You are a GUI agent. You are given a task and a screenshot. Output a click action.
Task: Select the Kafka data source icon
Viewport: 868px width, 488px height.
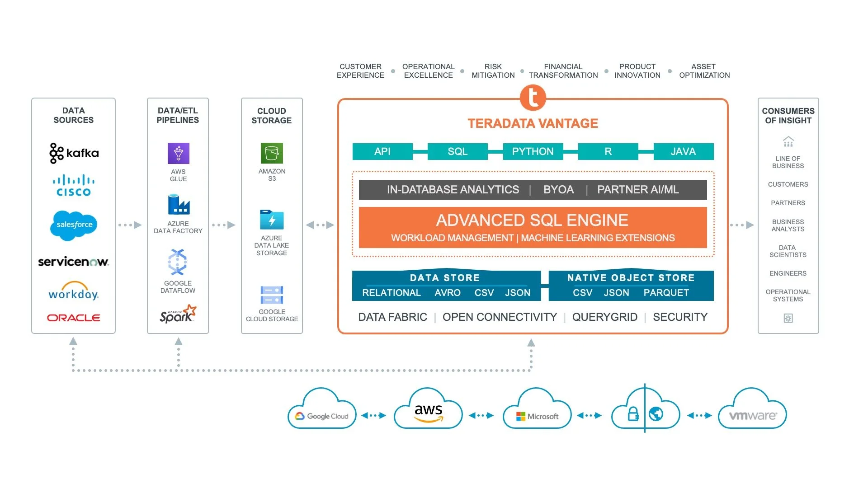click(73, 152)
